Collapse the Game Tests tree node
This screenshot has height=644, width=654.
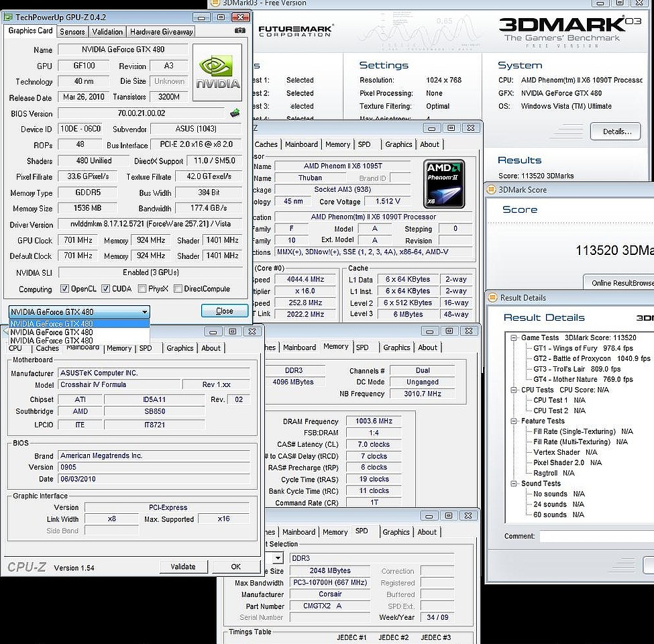514,338
